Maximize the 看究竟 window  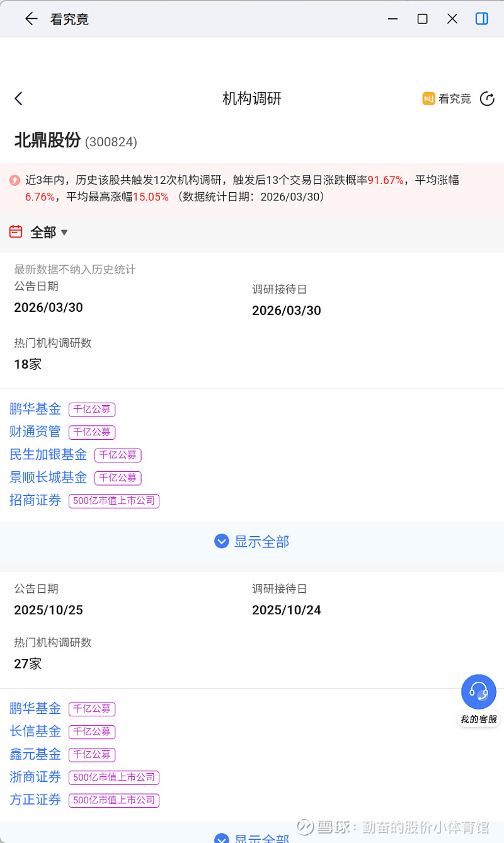(422, 19)
